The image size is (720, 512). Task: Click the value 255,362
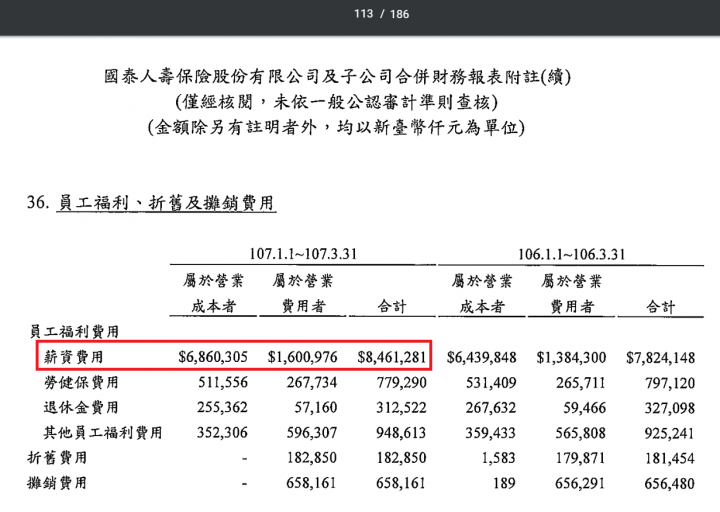click(x=222, y=407)
